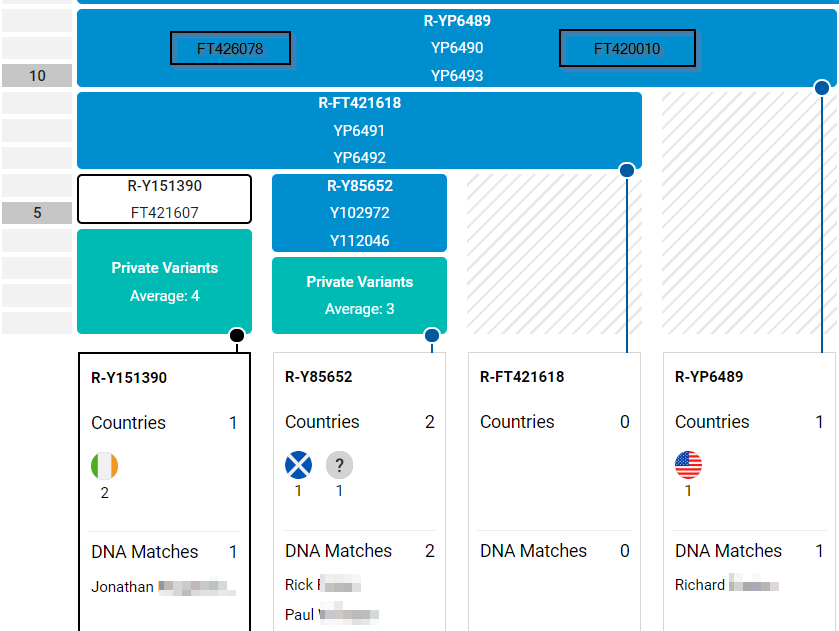Open the R-Y151390 haplogroup block
Viewport: 839px width, 631px height.
pyautogui.click(x=164, y=198)
